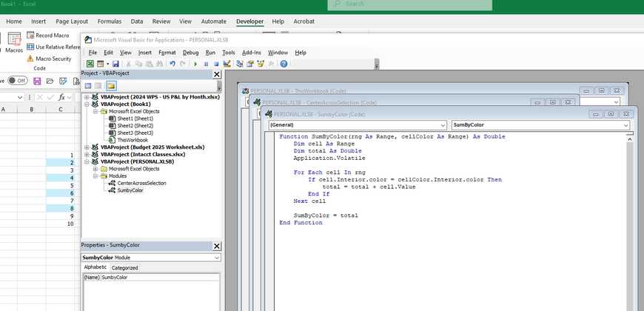644x311 pixels.
Task: Open the Debug menu in VBA editor
Action: point(190,53)
